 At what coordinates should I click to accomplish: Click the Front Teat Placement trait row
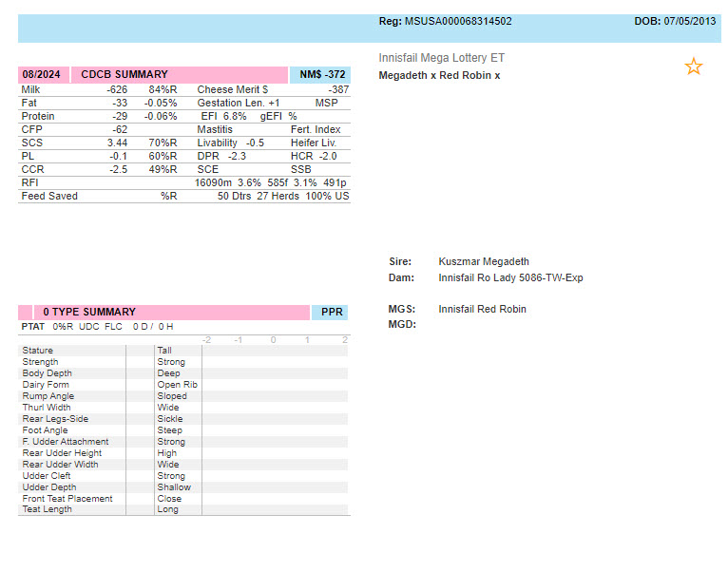tap(182, 498)
